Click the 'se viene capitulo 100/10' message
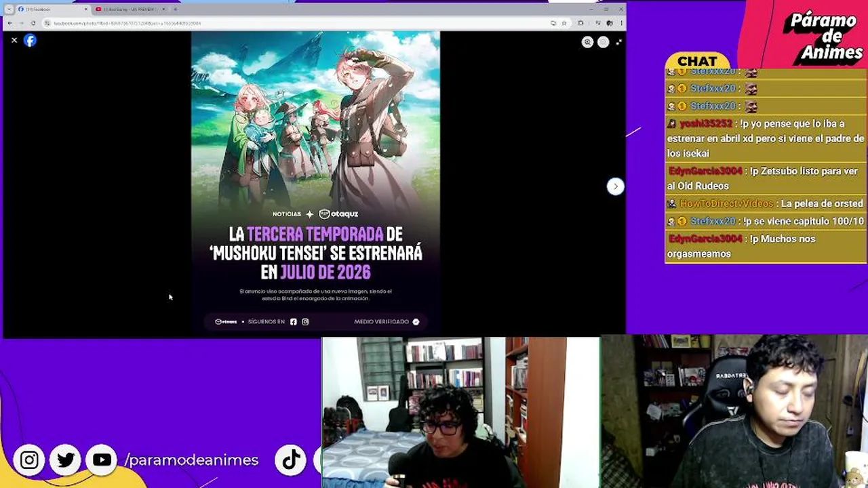 coord(765,221)
